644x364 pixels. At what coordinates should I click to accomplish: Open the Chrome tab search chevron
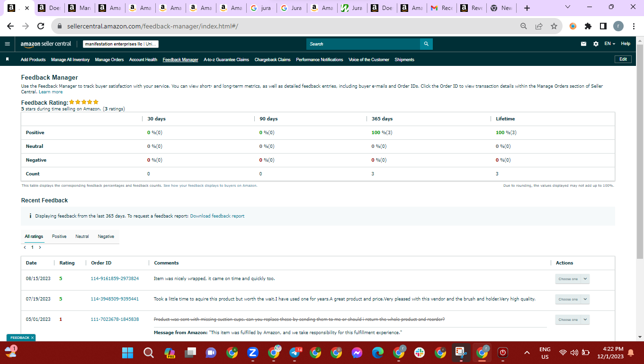click(x=568, y=7)
